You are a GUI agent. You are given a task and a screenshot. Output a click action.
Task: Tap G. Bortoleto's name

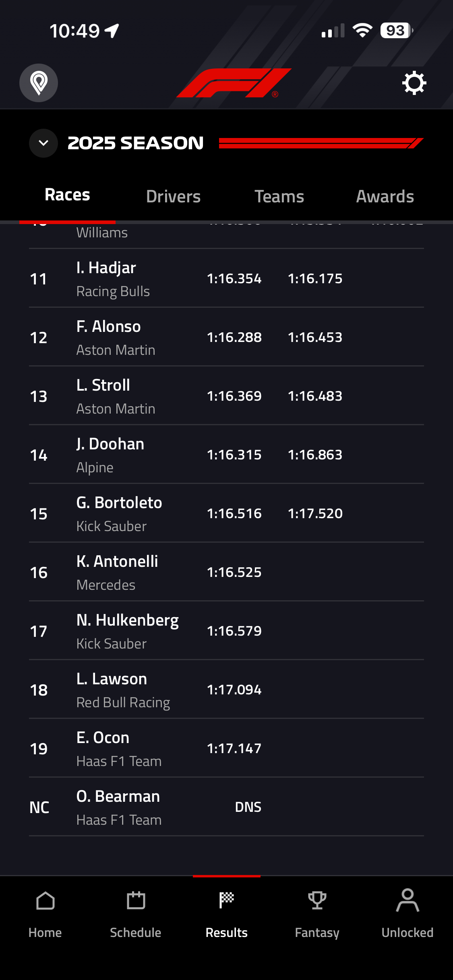coord(119,503)
